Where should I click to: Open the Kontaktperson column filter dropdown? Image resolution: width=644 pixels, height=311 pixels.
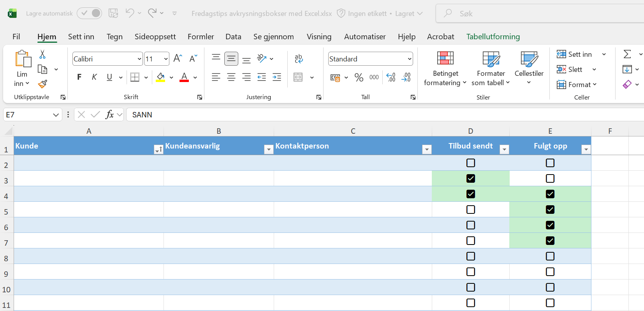pyautogui.click(x=427, y=149)
